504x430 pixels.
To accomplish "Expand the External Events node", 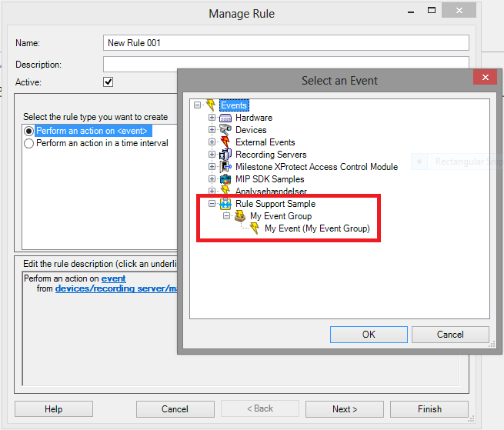I will (212, 142).
